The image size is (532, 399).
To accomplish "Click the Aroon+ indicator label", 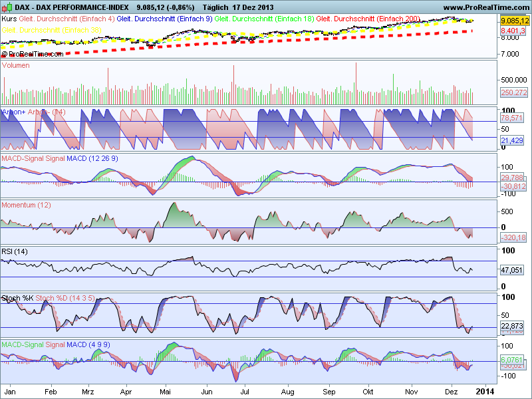I will pyautogui.click(x=13, y=112).
